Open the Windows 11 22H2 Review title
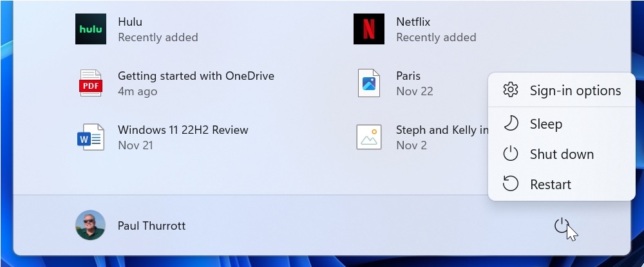644x267 pixels. pyautogui.click(x=183, y=130)
